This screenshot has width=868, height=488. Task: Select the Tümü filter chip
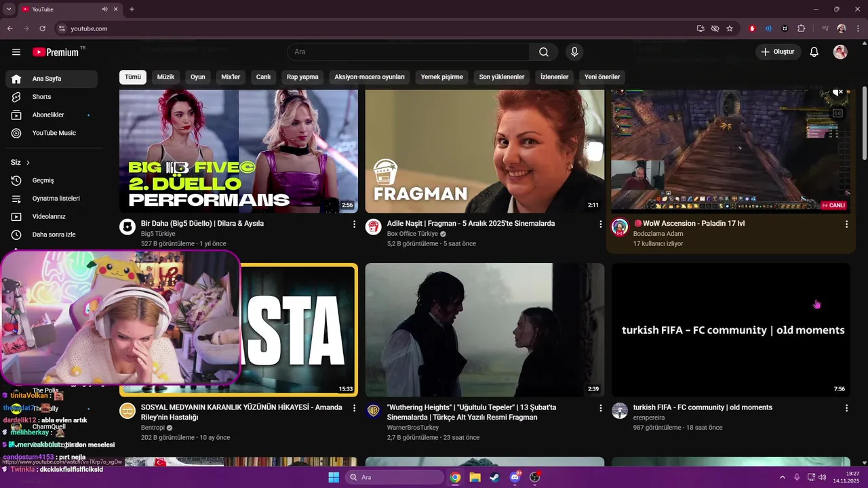click(x=133, y=77)
